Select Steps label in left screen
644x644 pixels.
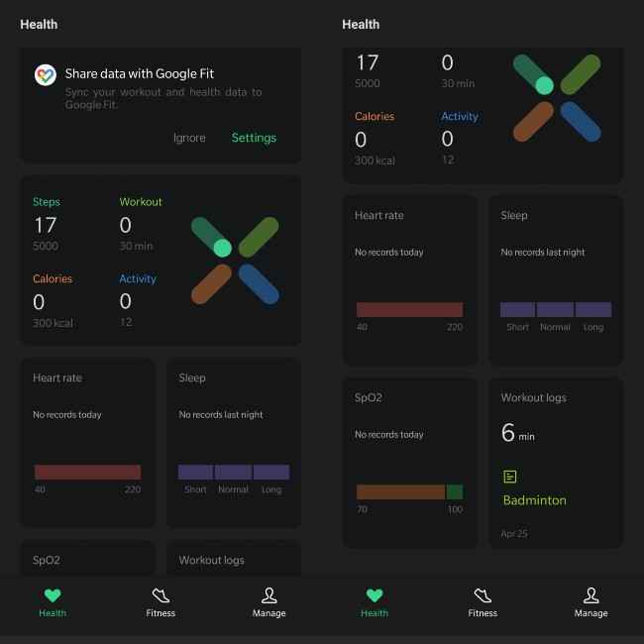click(x=47, y=202)
